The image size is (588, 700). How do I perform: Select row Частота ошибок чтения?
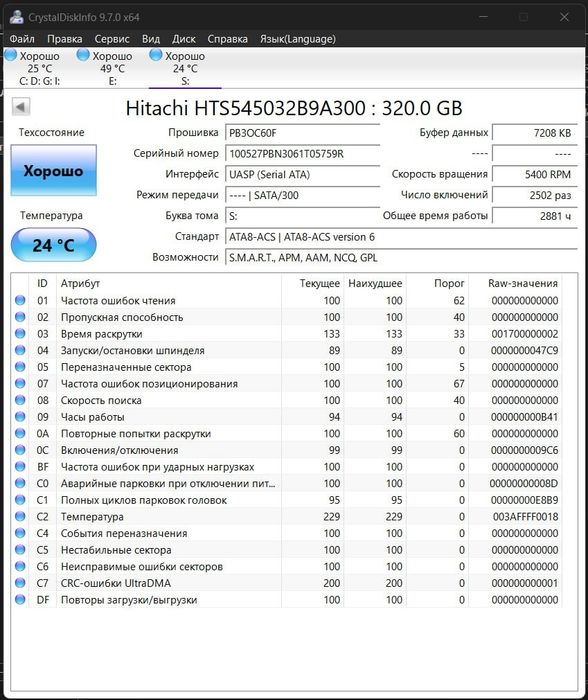[x=287, y=300]
